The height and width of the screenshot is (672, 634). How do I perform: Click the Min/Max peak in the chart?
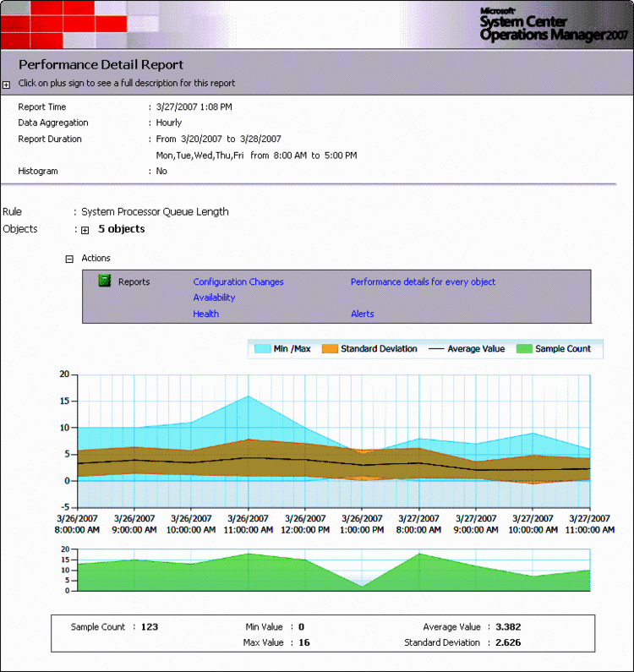point(249,396)
